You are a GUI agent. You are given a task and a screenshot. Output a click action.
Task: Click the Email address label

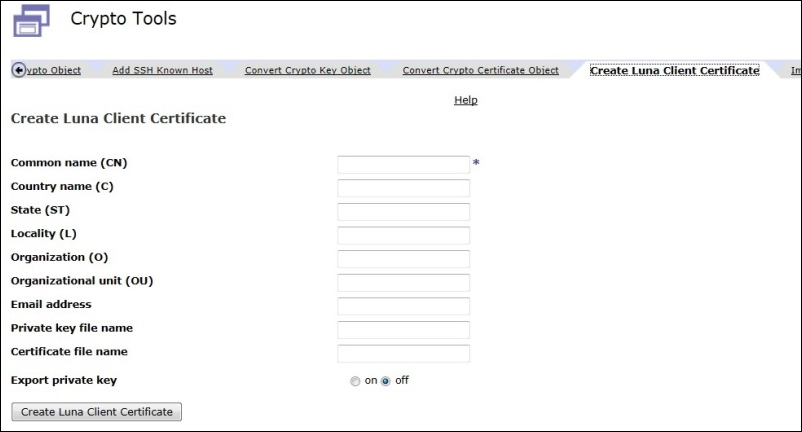coord(51,304)
